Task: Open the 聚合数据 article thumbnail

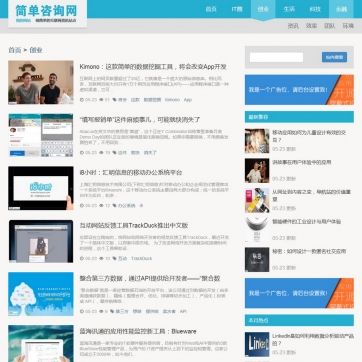Action: point(41,294)
